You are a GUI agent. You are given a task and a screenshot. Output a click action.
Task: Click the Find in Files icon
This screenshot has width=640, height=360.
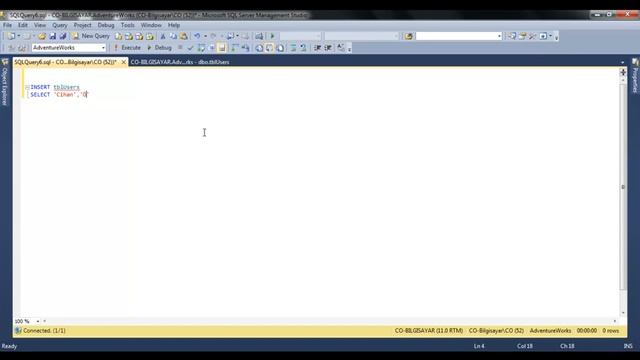[x=409, y=36]
